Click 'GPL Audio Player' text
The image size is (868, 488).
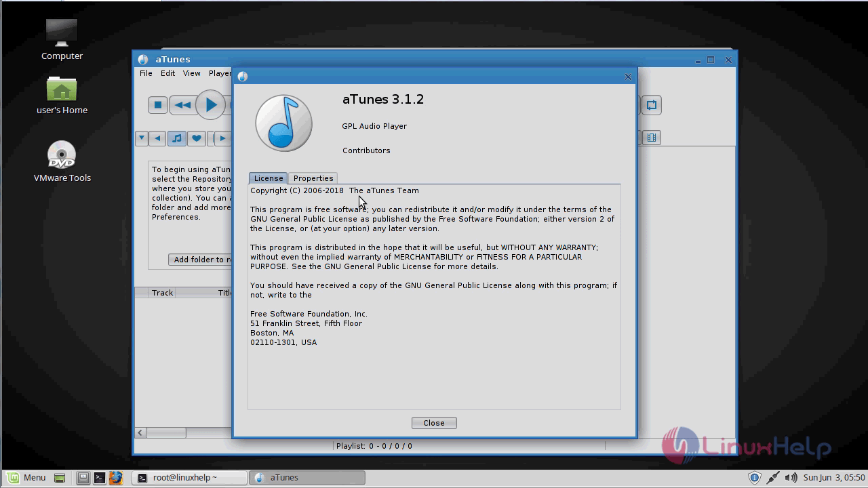click(374, 126)
